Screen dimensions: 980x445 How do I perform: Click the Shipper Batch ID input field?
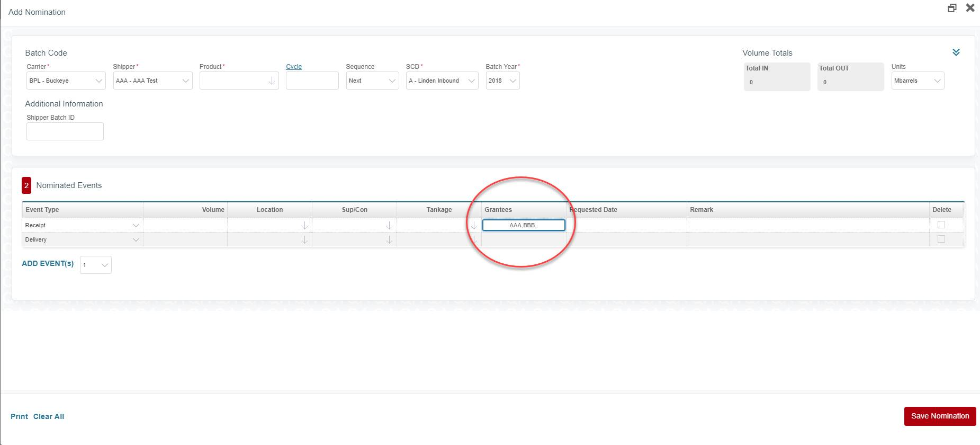pyautogui.click(x=65, y=131)
